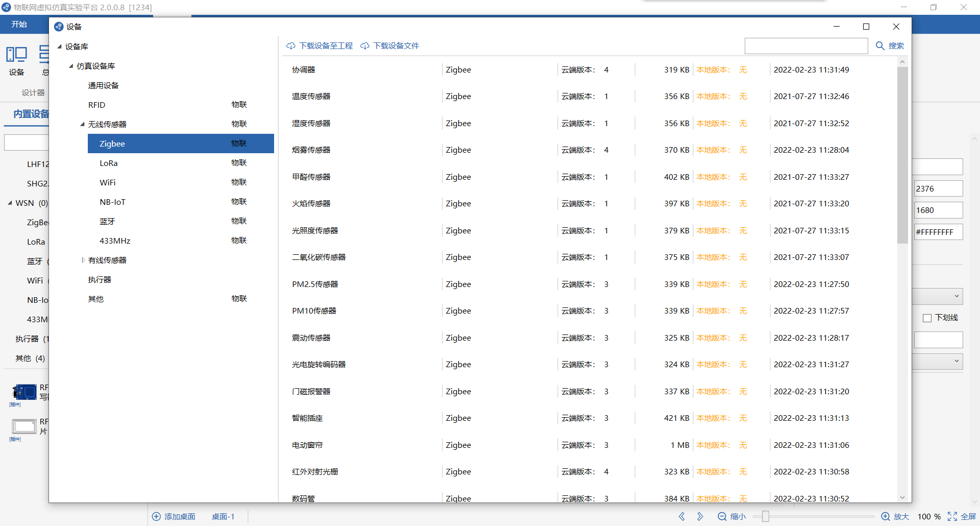This screenshot has width=980, height=526.
Task: Click the 下载设备至工程 cloud download button
Action: (x=320, y=46)
